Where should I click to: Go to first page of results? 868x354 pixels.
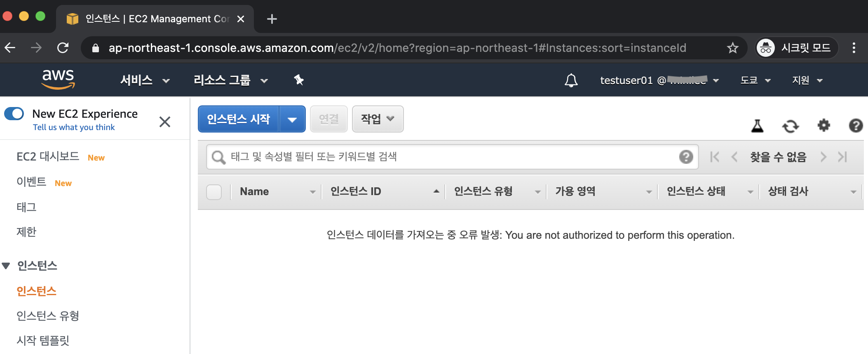point(715,157)
